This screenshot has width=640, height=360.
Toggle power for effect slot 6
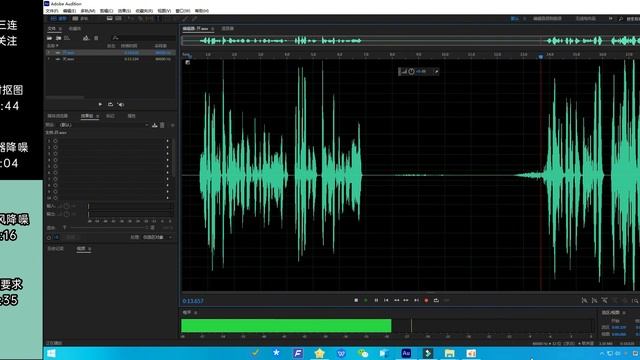55,173
